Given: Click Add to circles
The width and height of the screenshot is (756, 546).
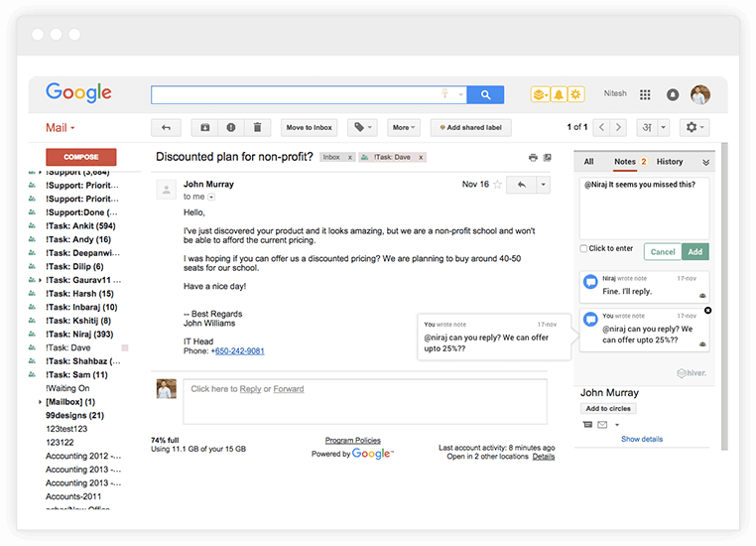Looking at the screenshot, I should (608, 409).
